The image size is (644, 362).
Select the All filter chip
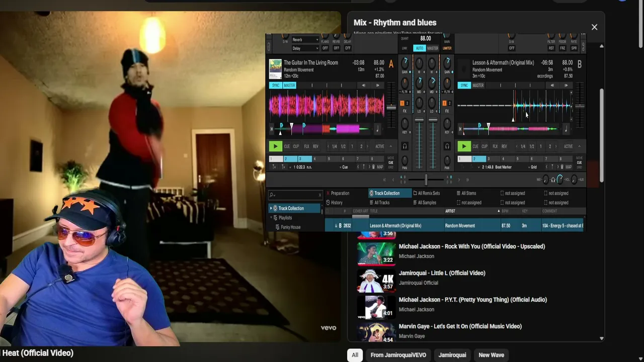point(355,355)
